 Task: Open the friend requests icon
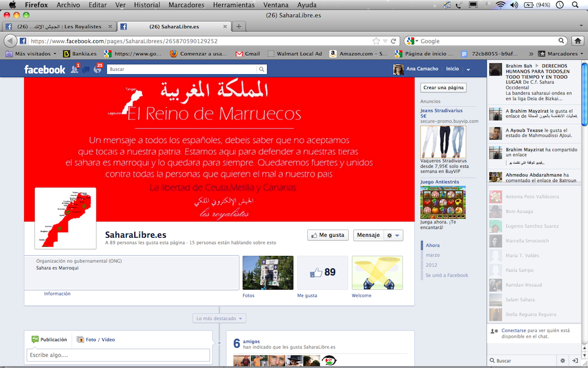[75, 70]
